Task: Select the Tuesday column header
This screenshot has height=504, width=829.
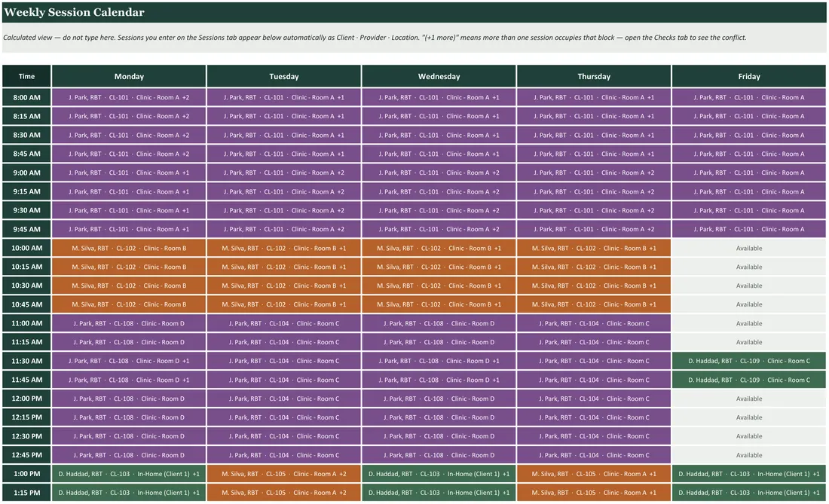Action: pos(284,76)
